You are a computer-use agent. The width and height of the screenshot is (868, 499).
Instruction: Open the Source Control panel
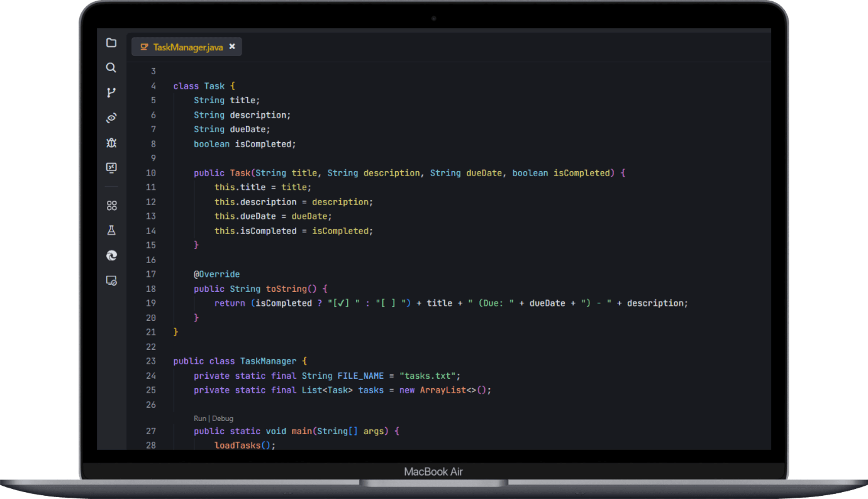[x=111, y=93]
